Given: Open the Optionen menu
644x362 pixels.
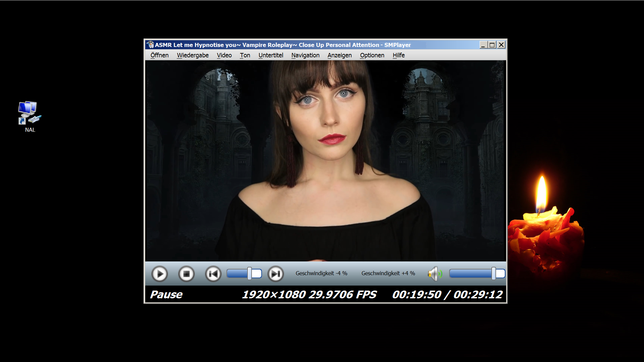Looking at the screenshot, I should [372, 55].
